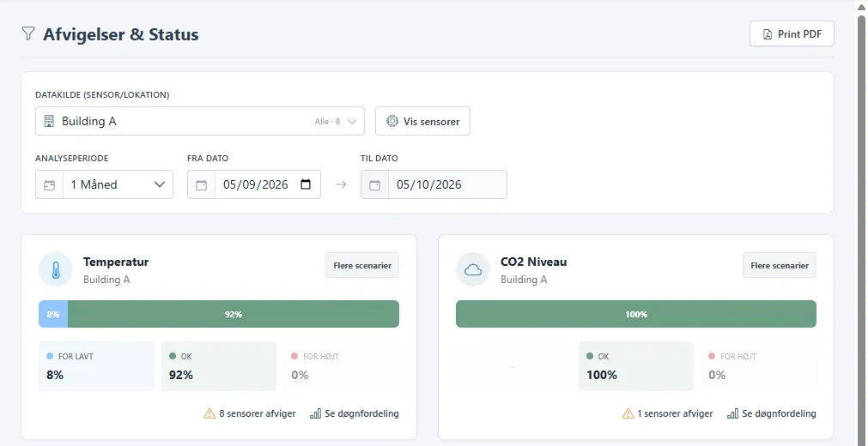Select the OK 100% tile

636,366
